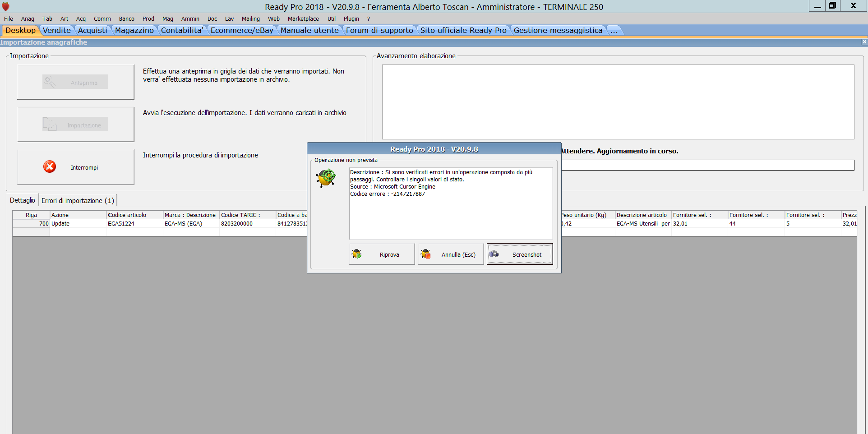Click the Azione column header
868x434 pixels.
click(78, 215)
